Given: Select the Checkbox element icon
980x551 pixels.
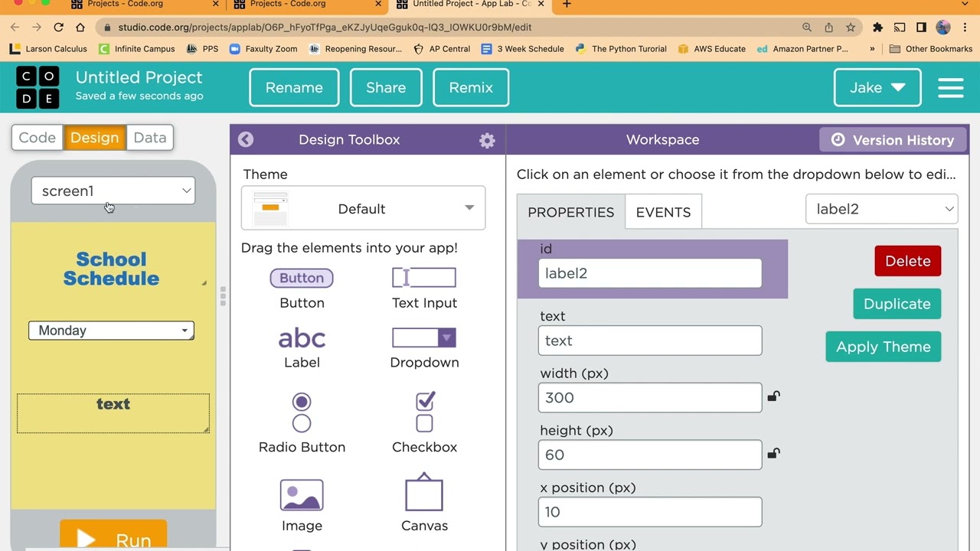Looking at the screenshot, I should point(424,412).
